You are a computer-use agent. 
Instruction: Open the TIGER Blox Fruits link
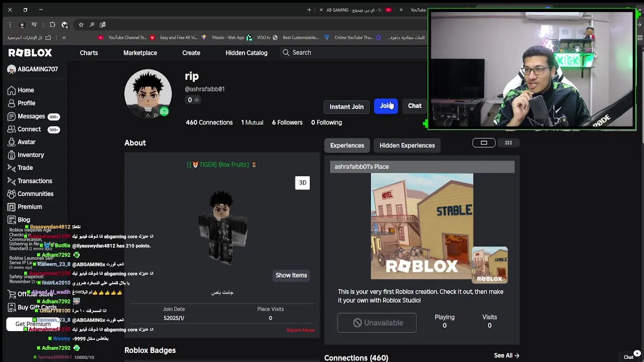(221, 165)
